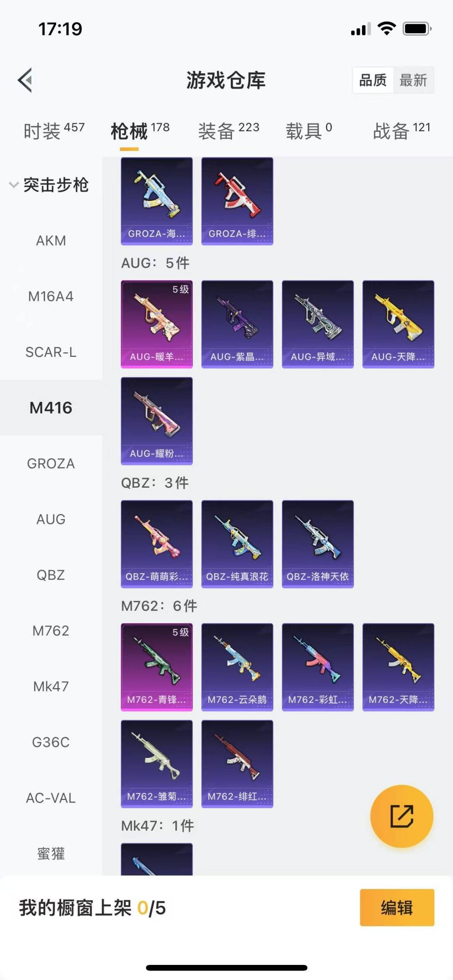Switch sorting to 最新
This screenshot has height=980, width=453.
413,80
